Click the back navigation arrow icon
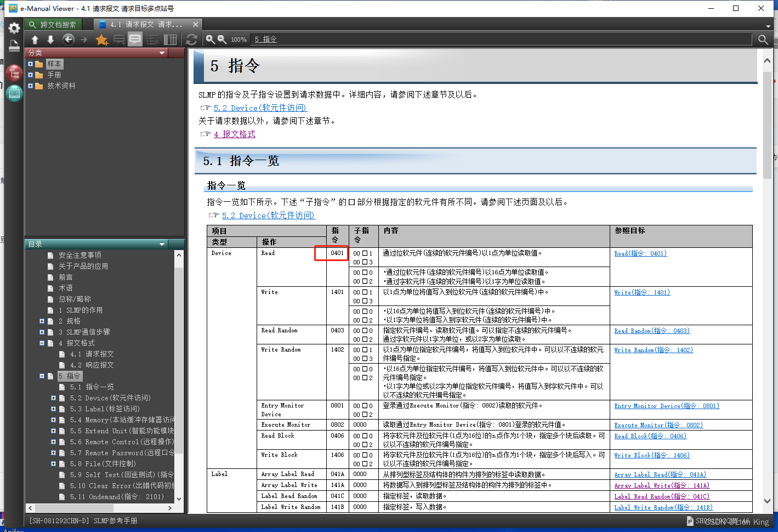Image resolution: width=778 pixels, height=532 pixels. pyautogui.click(x=68, y=39)
